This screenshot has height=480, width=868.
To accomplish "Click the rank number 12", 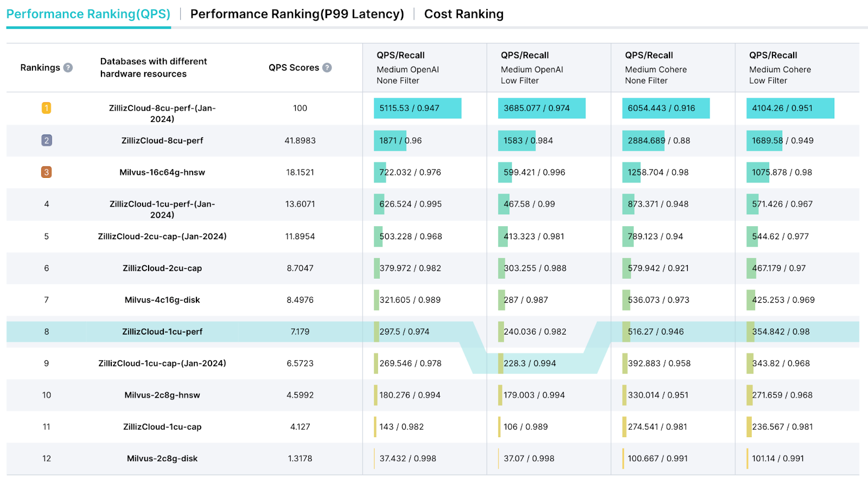I will pos(47,458).
